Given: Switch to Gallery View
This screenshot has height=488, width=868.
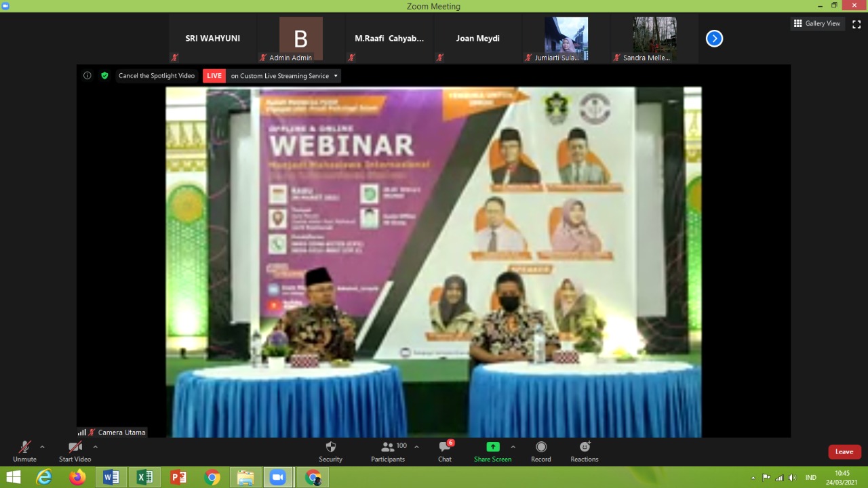Looking at the screenshot, I should [817, 24].
